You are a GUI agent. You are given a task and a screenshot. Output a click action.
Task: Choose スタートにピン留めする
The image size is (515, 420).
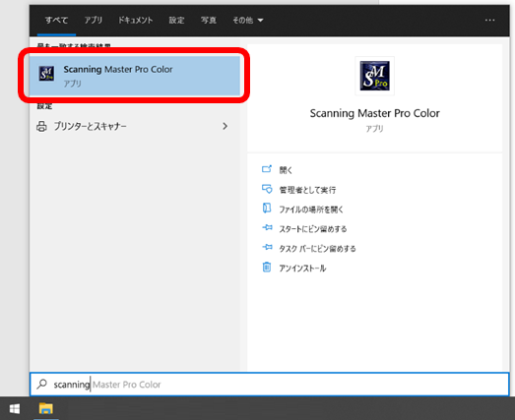tap(313, 229)
